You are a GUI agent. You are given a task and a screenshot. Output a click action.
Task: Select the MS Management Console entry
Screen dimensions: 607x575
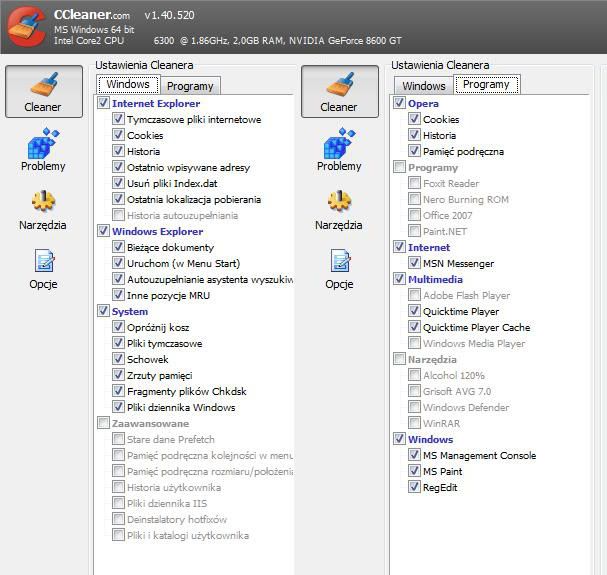[479, 456]
